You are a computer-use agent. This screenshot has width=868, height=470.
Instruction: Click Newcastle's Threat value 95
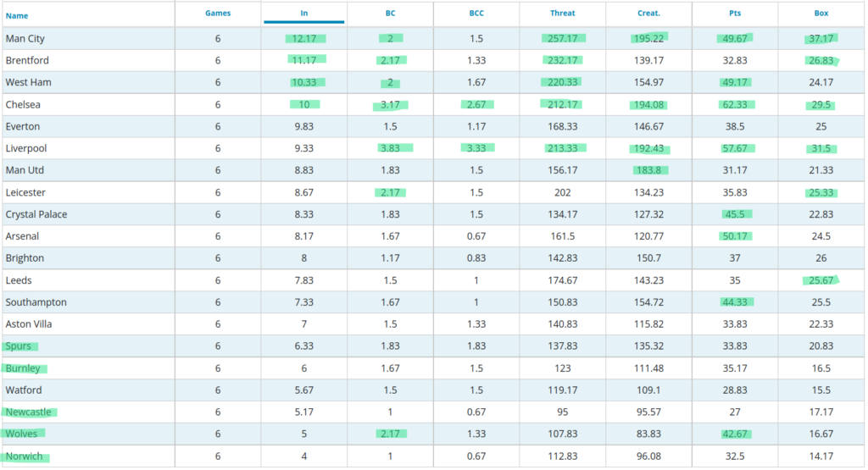[563, 412]
